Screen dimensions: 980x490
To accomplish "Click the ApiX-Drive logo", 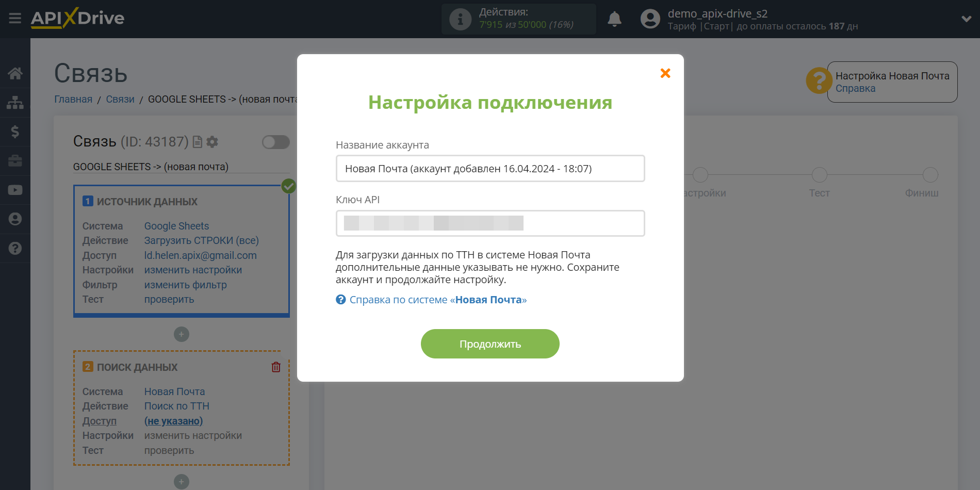I will click(x=77, y=18).
